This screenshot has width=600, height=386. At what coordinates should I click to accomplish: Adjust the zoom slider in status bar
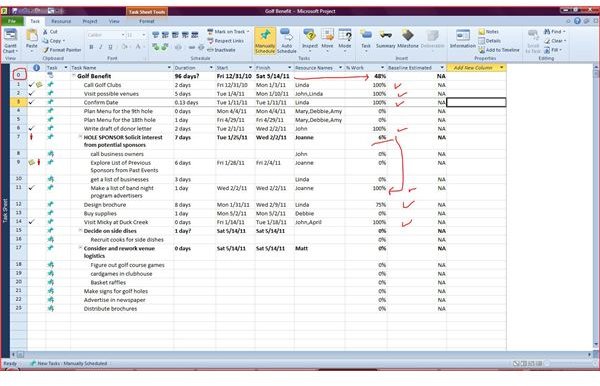point(570,363)
